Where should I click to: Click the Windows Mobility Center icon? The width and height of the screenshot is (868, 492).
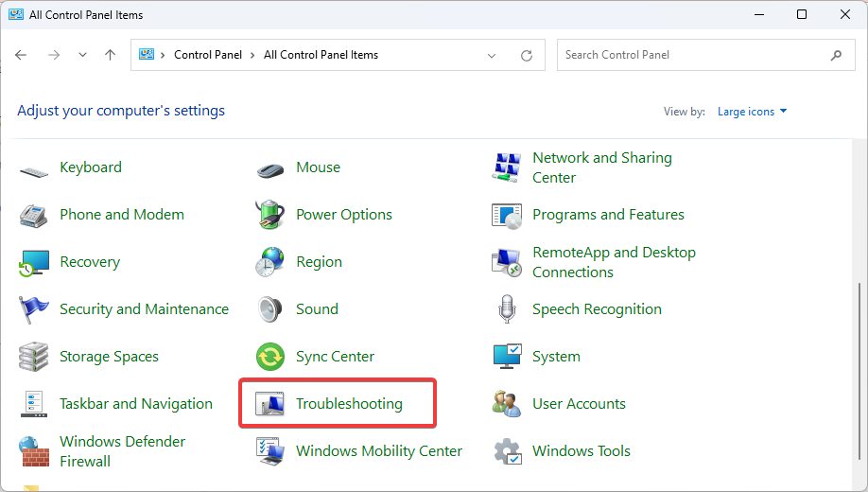click(x=270, y=451)
